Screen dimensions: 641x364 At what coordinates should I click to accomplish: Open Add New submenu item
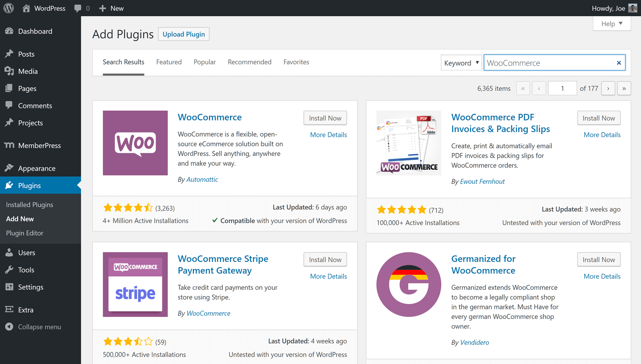pos(20,219)
